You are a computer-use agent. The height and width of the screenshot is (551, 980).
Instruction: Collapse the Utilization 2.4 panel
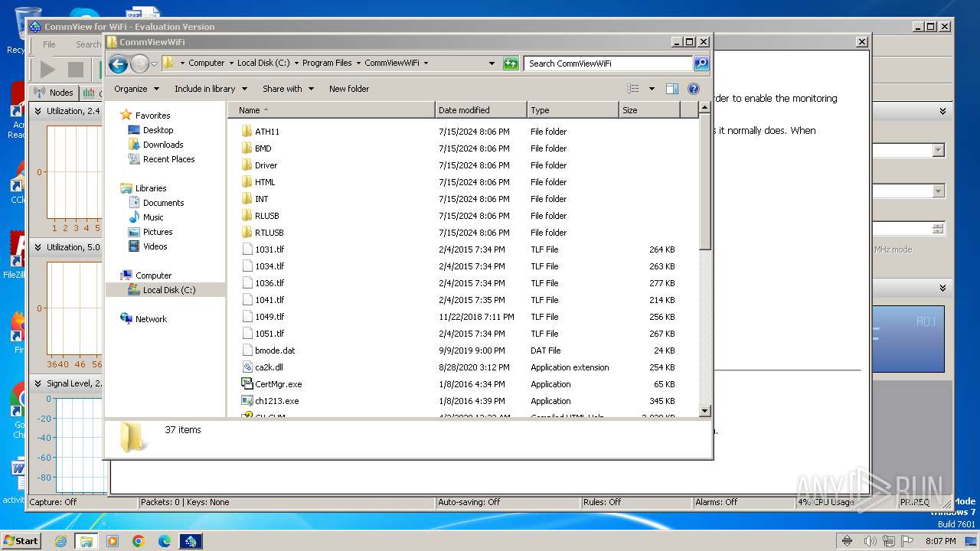pos(37,111)
